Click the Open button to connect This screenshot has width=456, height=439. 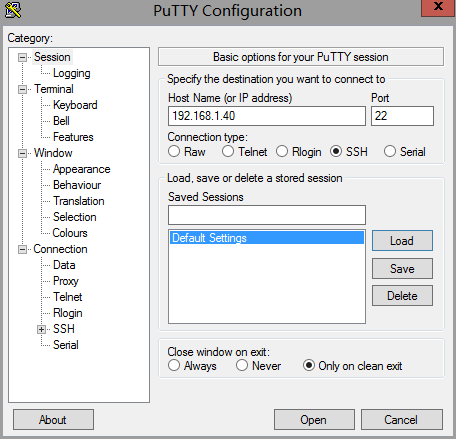[x=314, y=420]
